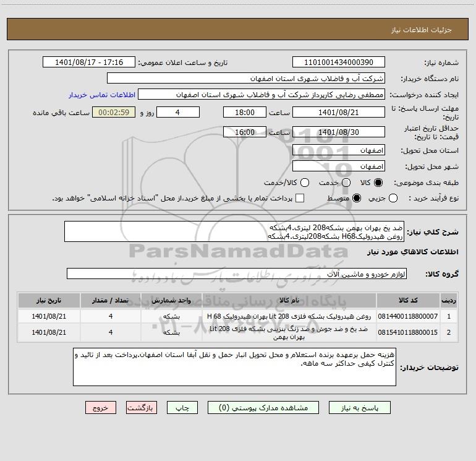Click quantity 4 in the antifreeze row
Screen dimensions: 476x461
click(111, 332)
